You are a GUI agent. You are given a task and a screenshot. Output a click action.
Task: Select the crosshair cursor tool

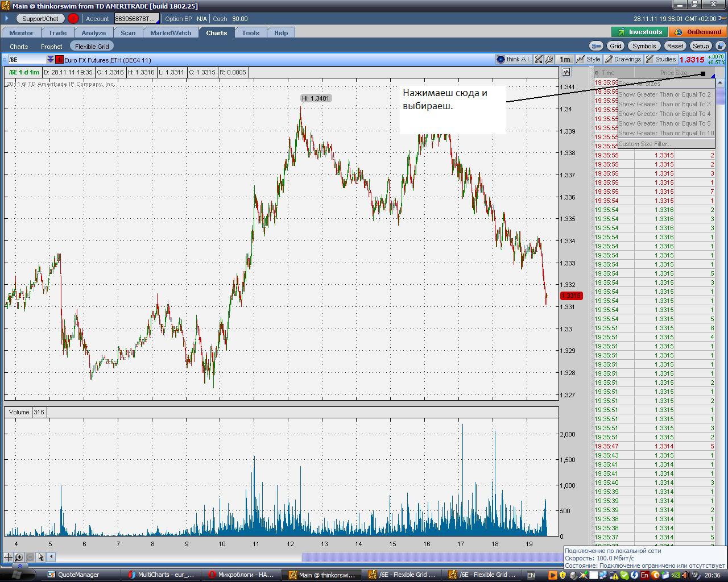pos(8,558)
